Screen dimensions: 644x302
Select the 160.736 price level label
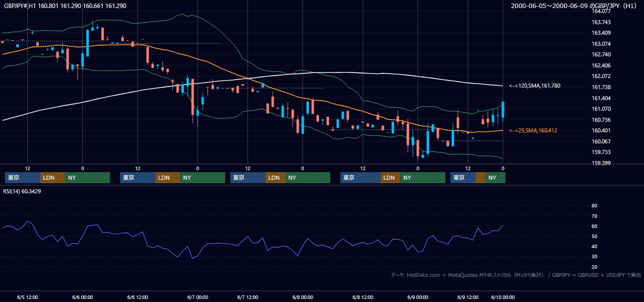601,120
